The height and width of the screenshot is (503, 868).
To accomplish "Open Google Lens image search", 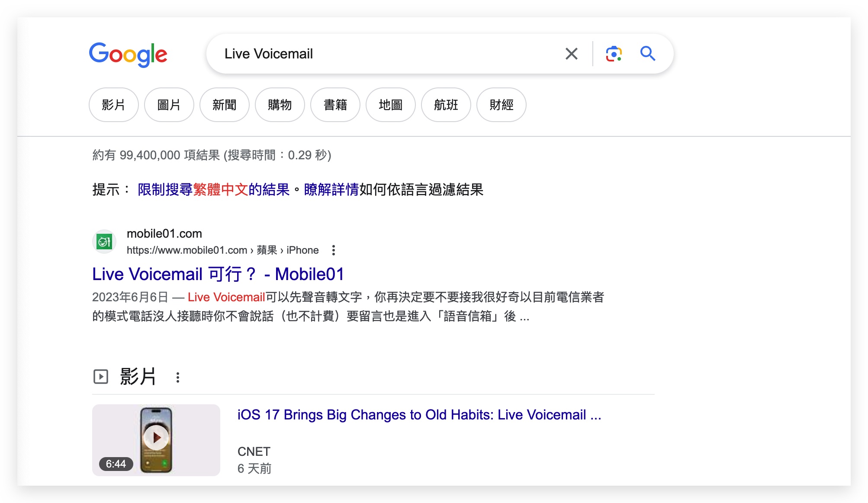I will click(x=614, y=54).
